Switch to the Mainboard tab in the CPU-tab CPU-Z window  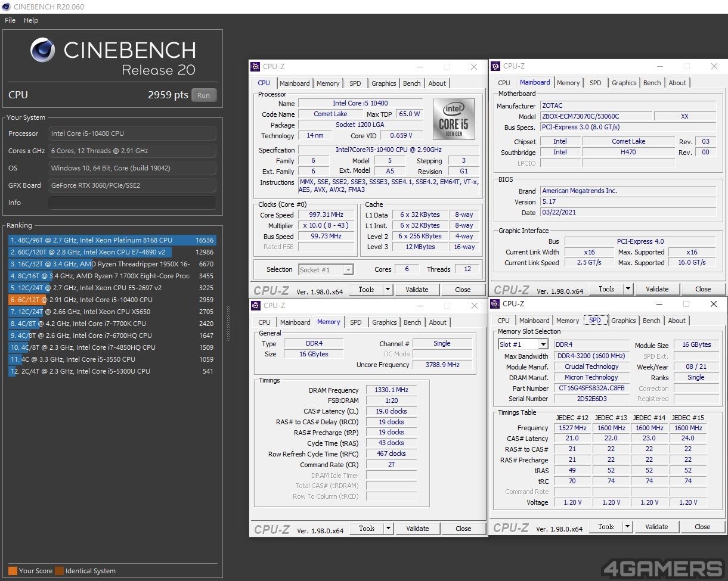click(x=295, y=83)
